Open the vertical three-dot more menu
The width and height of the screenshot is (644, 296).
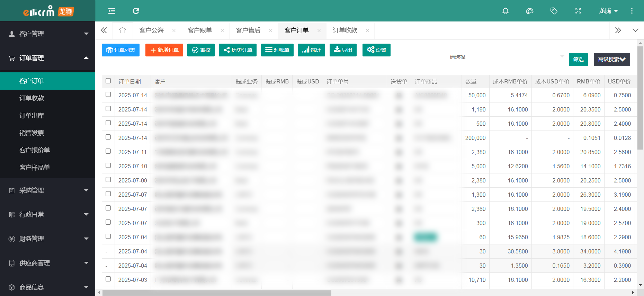[x=632, y=11]
